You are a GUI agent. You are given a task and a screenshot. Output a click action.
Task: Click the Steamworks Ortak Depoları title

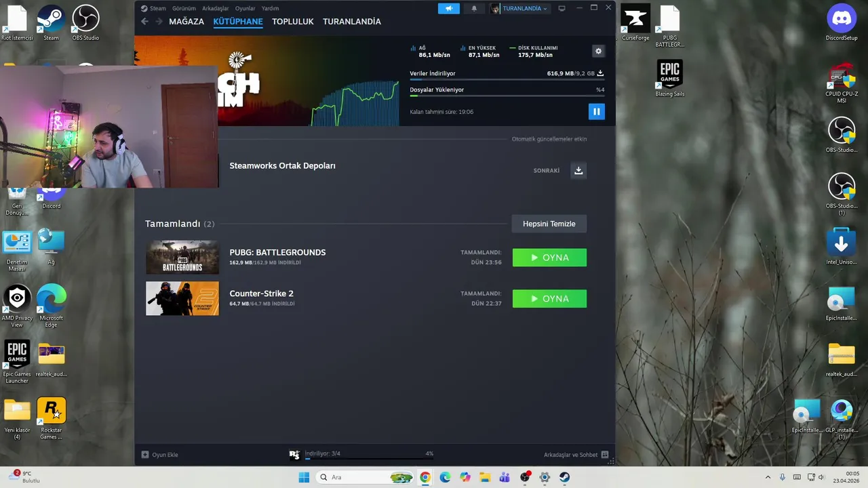tap(282, 165)
